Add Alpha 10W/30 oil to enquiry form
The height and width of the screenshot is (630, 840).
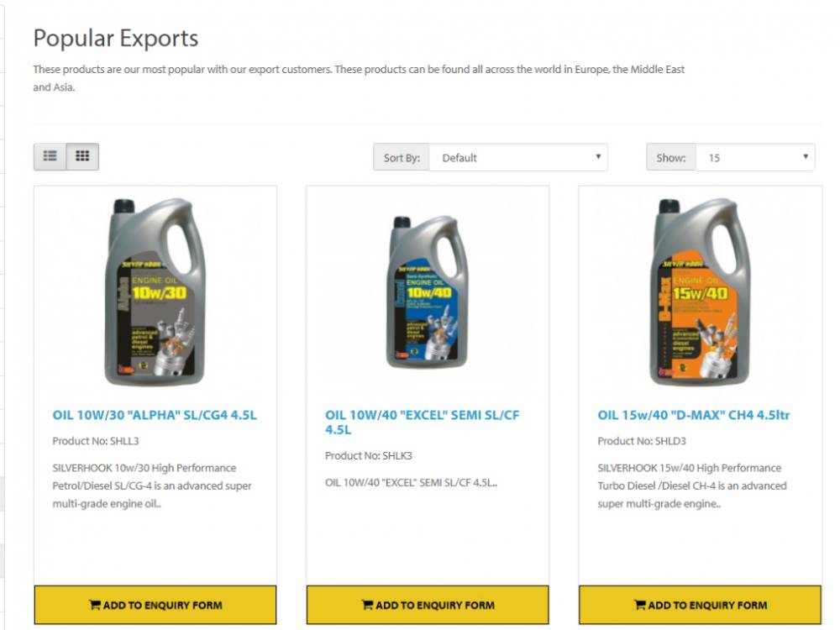[155, 605]
